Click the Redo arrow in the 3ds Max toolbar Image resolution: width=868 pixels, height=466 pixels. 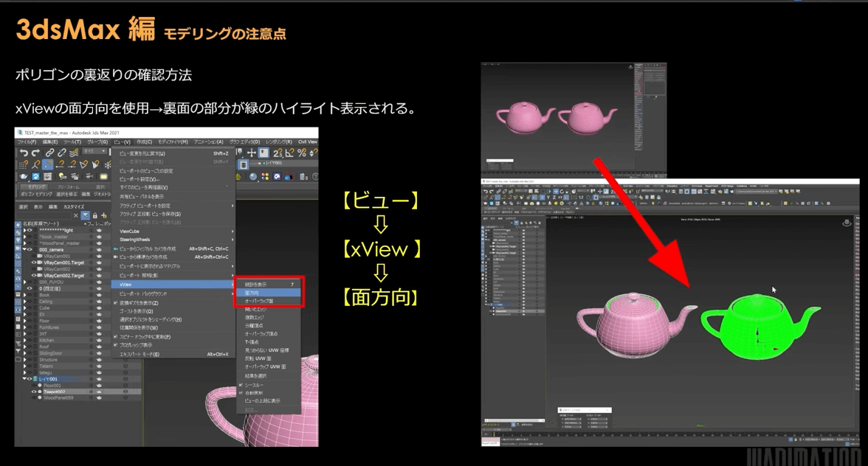(35, 153)
